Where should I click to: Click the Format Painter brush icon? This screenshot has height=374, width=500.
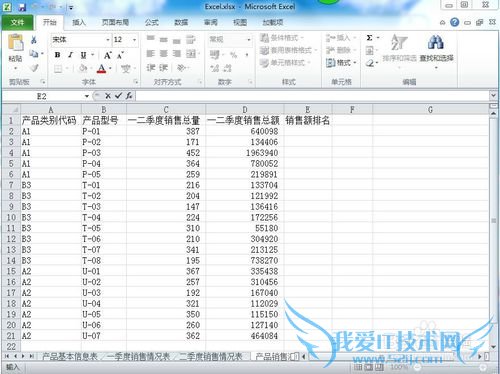tap(34, 68)
